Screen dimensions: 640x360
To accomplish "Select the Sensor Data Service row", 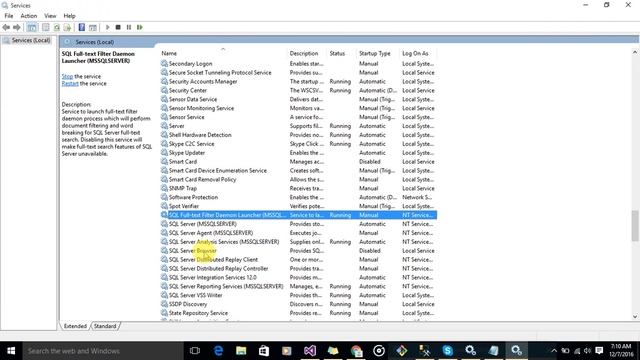I will pyautogui.click(x=298, y=100).
